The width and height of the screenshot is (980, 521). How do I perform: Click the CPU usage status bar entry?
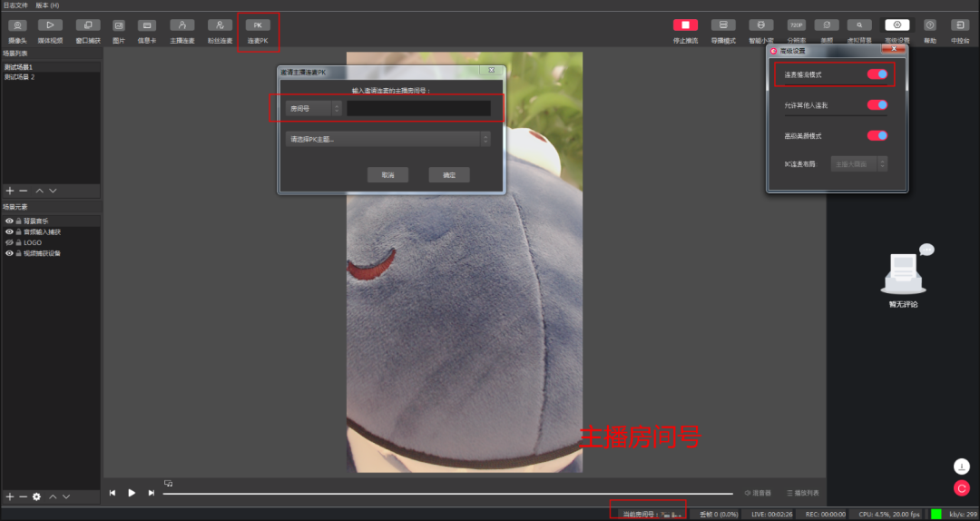(x=890, y=514)
